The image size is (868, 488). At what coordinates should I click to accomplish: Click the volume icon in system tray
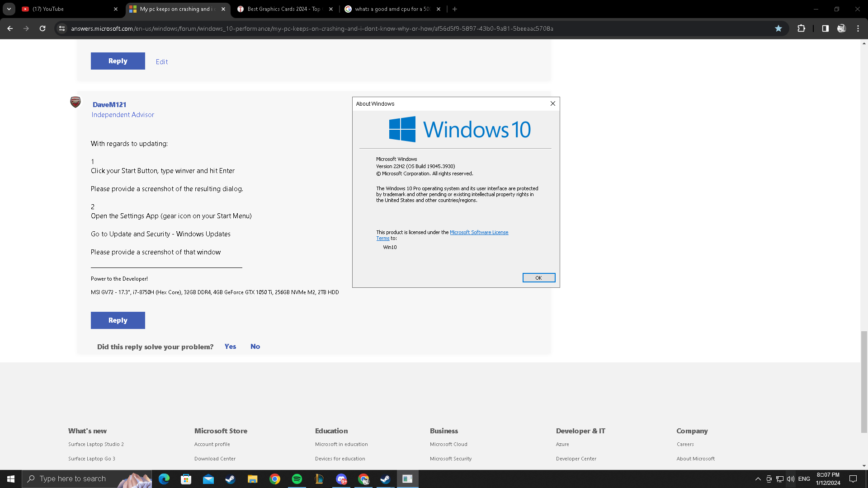click(790, 479)
